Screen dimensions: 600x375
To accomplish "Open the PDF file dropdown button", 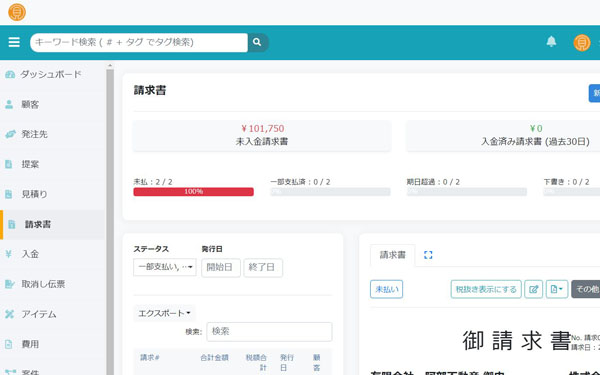I will [x=557, y=289].
